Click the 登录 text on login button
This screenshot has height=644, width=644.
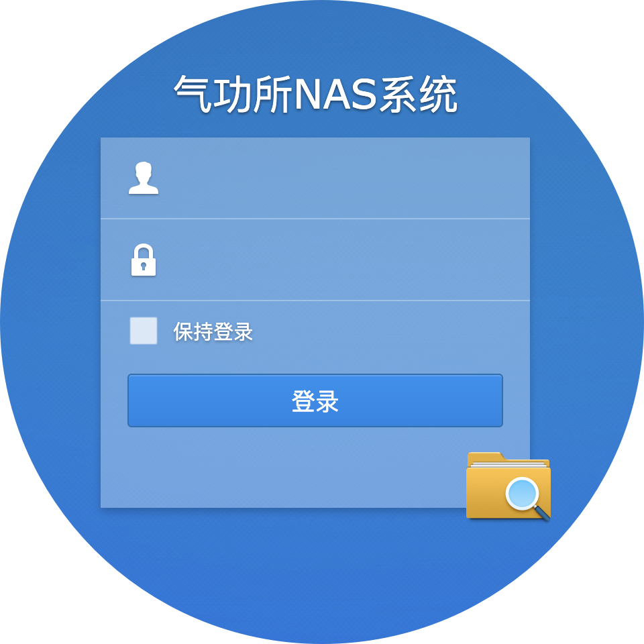tap(315, 401)
